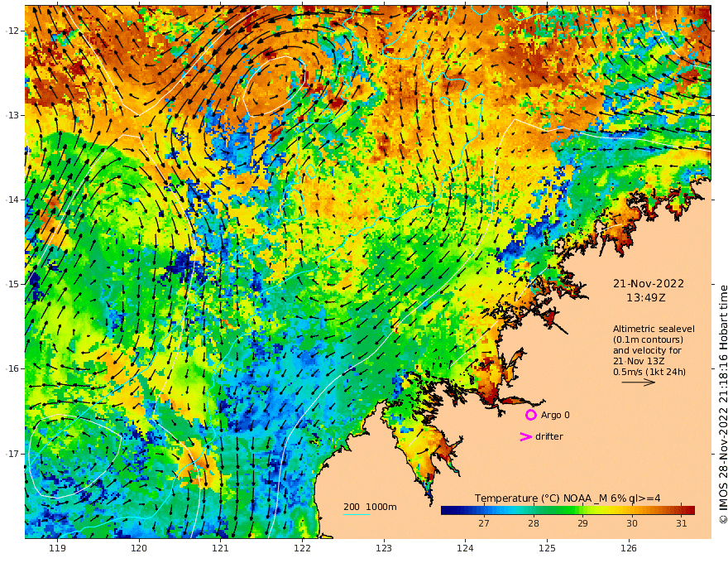Click the magenta Argo circle legend marker

pyautogui.click(x=530, y=415)
